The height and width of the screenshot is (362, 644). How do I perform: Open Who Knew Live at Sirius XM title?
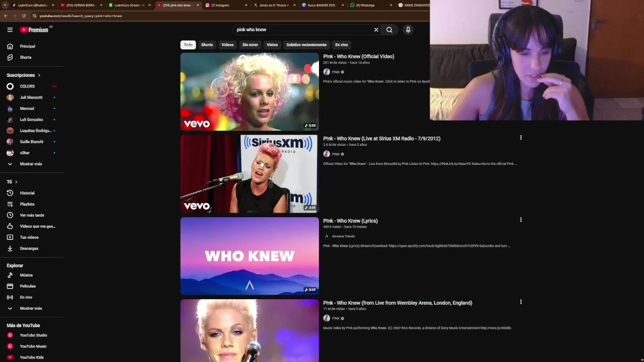click(x=382, y=138)
